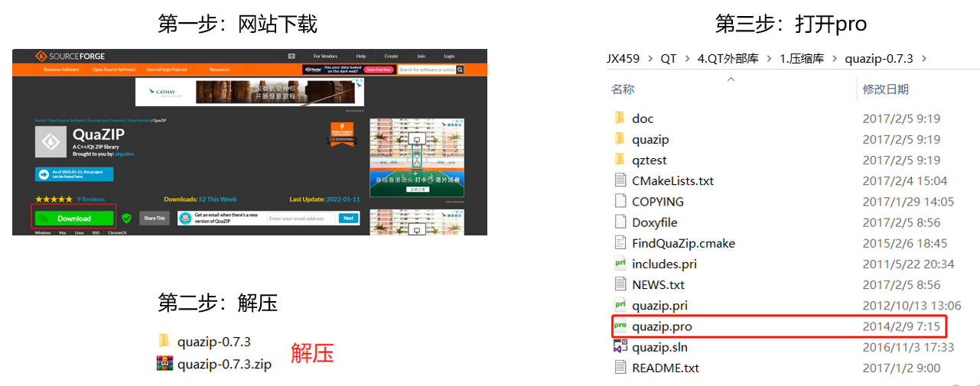
Task: Click the five-star rating icons
Action: click(54, 199)
